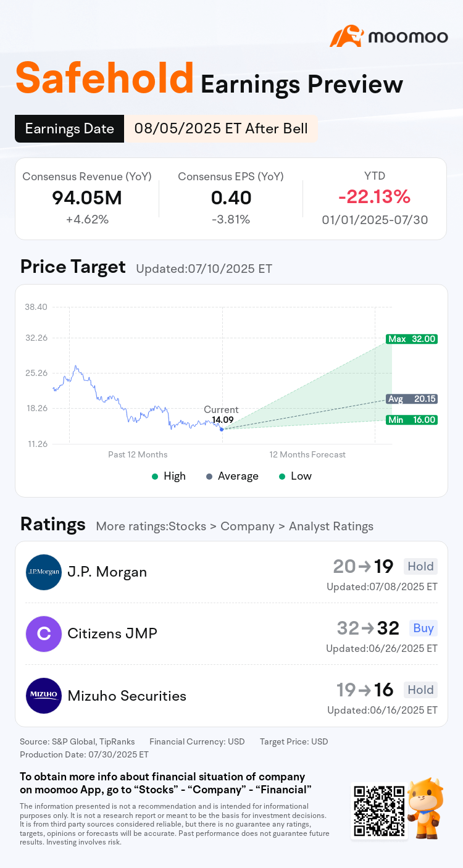Click the Consensus Revenue 94.05M value
Image resolution: width=463 pixels, height=868 pixels.
tap(87, 198)
